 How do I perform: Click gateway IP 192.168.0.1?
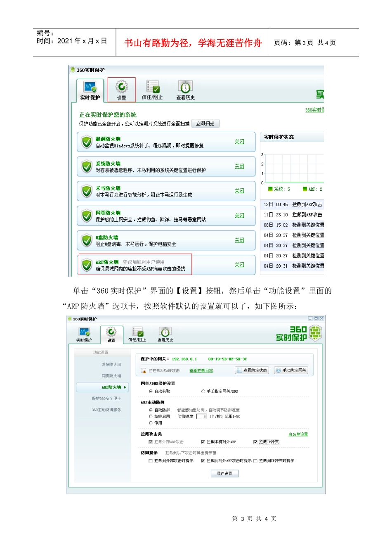tap(184, 359)
